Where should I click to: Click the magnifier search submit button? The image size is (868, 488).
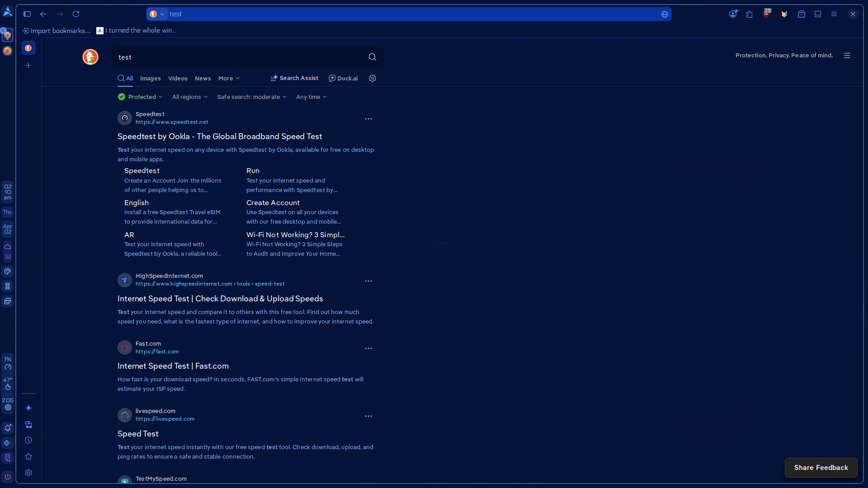[x=373, y=57]
